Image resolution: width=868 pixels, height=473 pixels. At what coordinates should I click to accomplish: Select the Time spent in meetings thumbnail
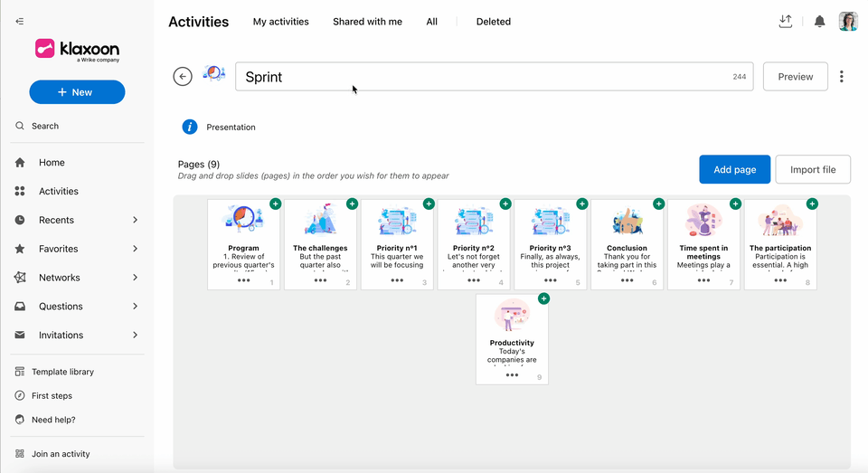(703, 244)
